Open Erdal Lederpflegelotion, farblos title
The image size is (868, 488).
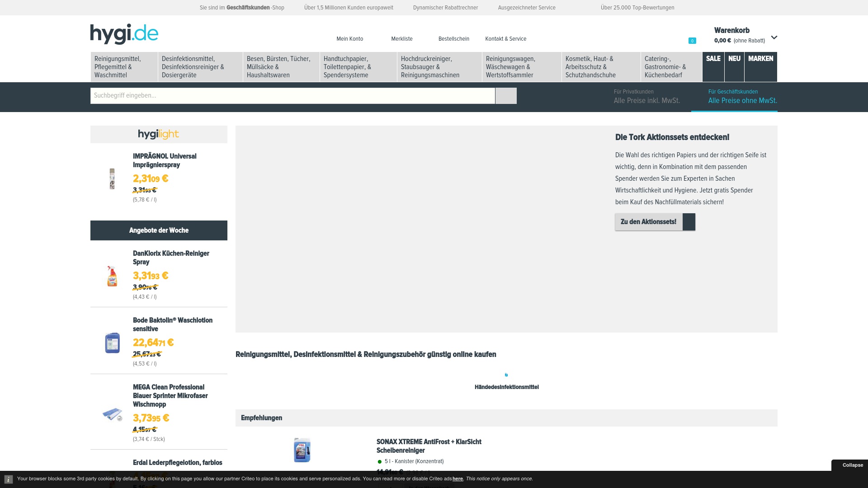(178, 463)
